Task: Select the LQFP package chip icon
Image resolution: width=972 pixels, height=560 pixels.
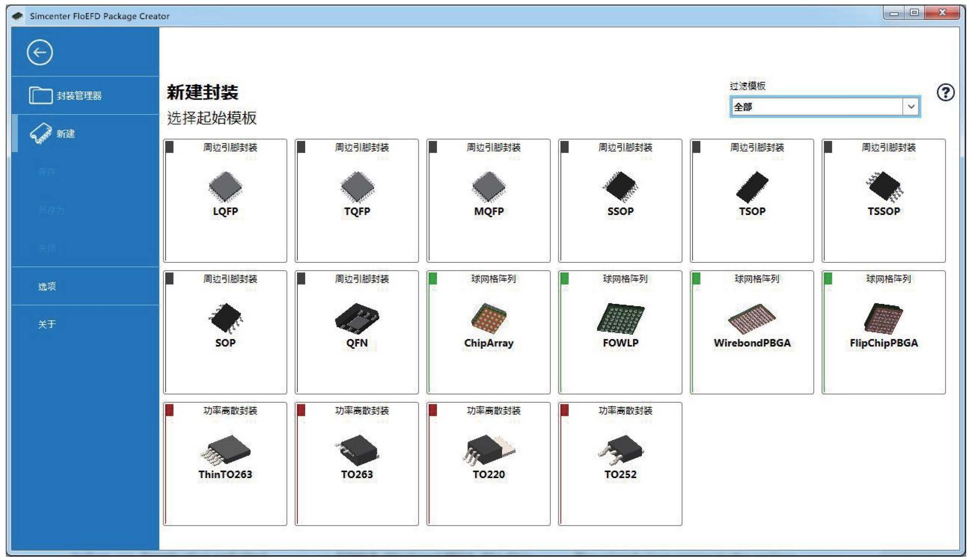Action: tap(225, 187)
